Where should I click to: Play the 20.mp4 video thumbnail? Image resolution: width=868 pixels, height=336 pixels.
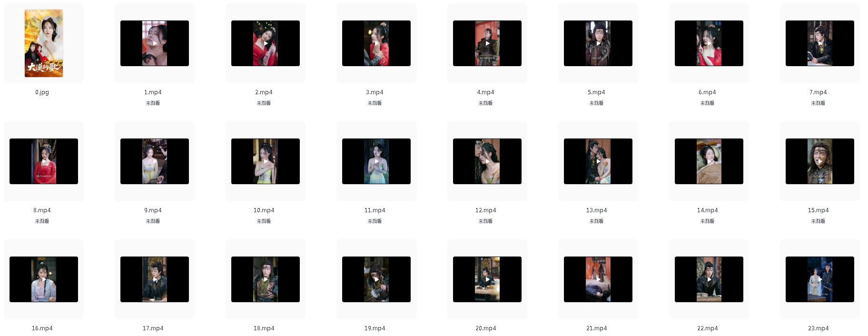[487, 279]
